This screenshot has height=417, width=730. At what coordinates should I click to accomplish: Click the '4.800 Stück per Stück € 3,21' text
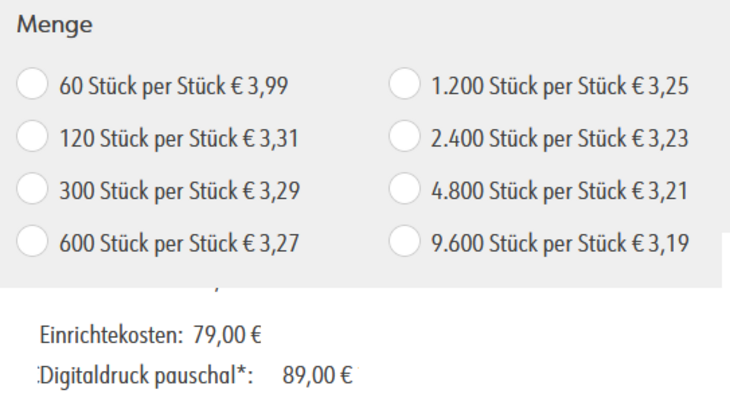(560, 190)
